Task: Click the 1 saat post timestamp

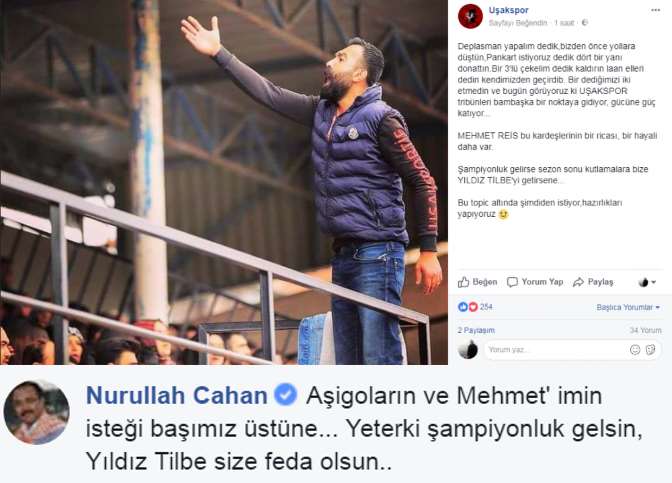Action: point(564,23)
